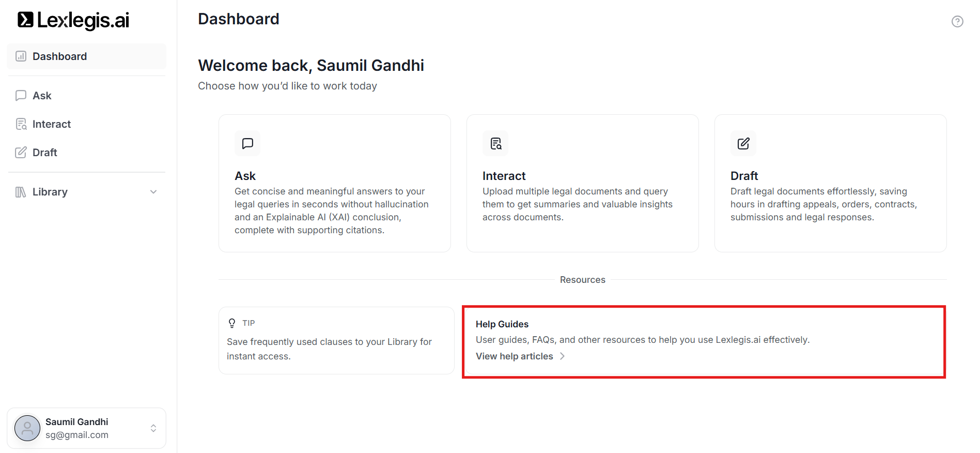Click the Library books icon in sidebar
This screenshot has height=453, width=980.
click(21, 192)
